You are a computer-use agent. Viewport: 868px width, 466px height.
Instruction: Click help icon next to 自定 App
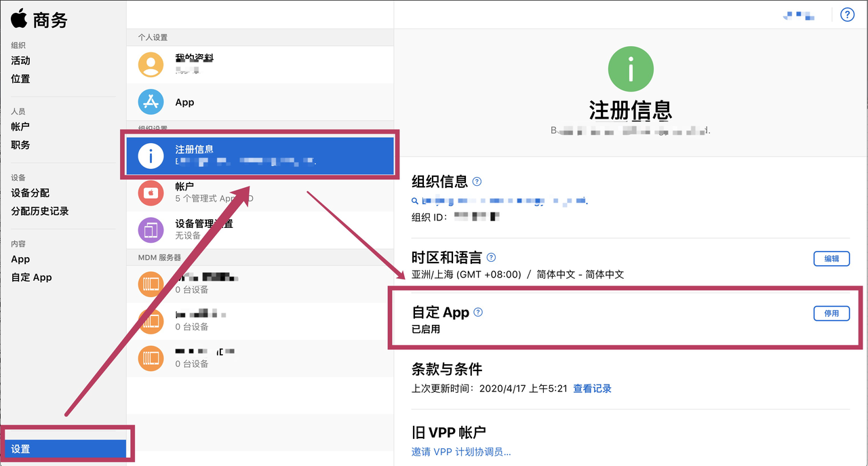point(478,312)
